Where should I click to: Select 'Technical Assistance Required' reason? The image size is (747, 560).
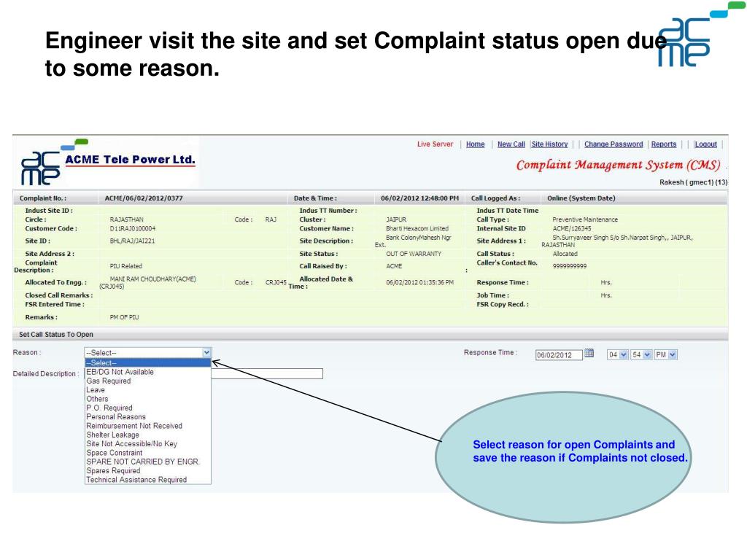tap(147, 480)
